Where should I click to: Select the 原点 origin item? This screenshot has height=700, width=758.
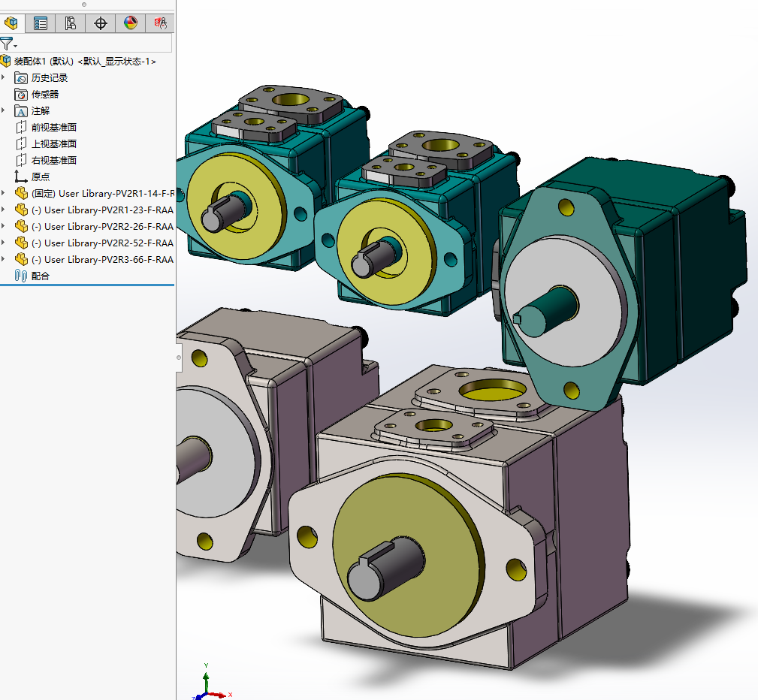41,177
